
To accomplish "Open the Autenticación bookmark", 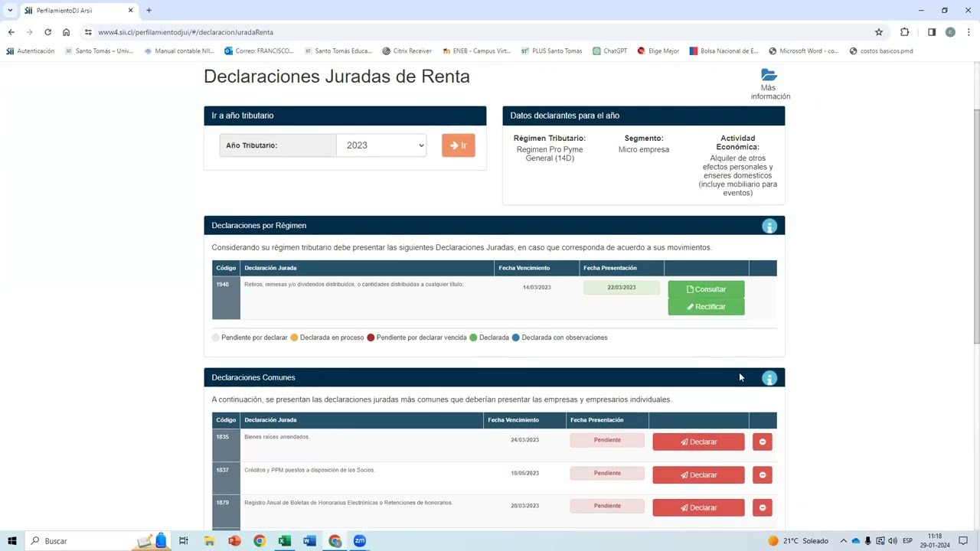I will click(x=31, y=51).
